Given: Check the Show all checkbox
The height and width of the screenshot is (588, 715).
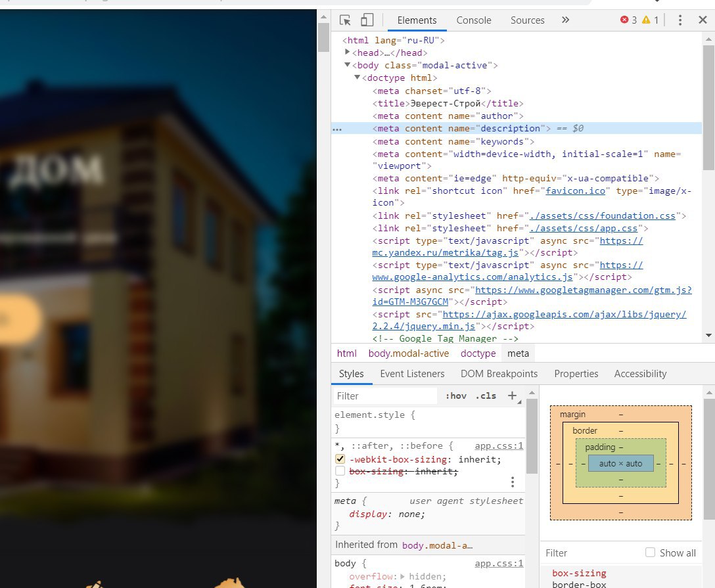Looking at the screenshot, I should 650,553.
